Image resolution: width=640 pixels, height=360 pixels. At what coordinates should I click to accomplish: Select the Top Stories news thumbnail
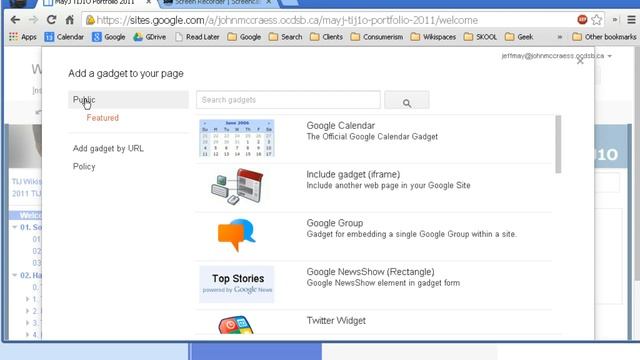(x=237, y=284)
